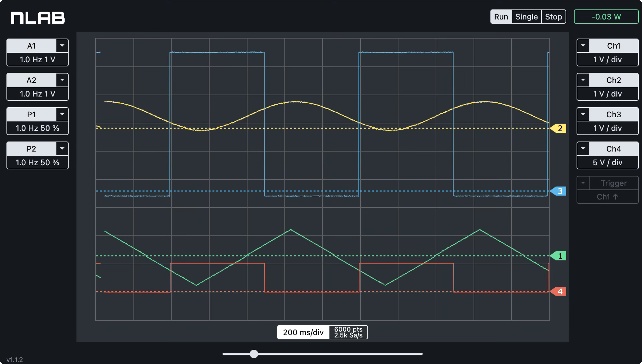642x364 pixels.
Task: Expand the P2 pulse output dropdown arrow
Action: (62, 149)
